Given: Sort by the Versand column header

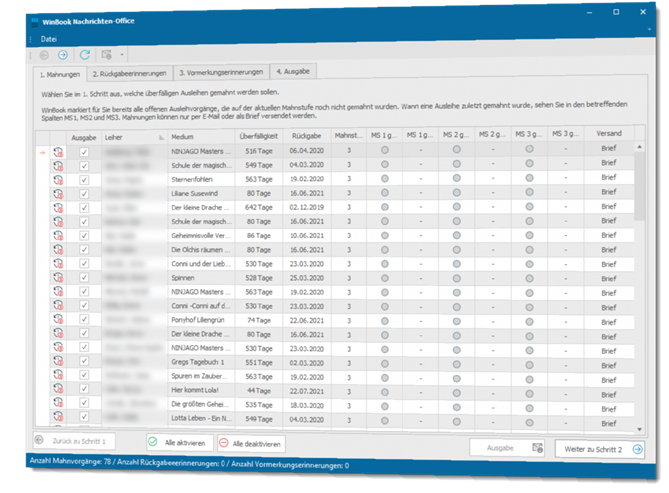Looking at the screenshot, I should pyautogui.click(x=609, y=133).
